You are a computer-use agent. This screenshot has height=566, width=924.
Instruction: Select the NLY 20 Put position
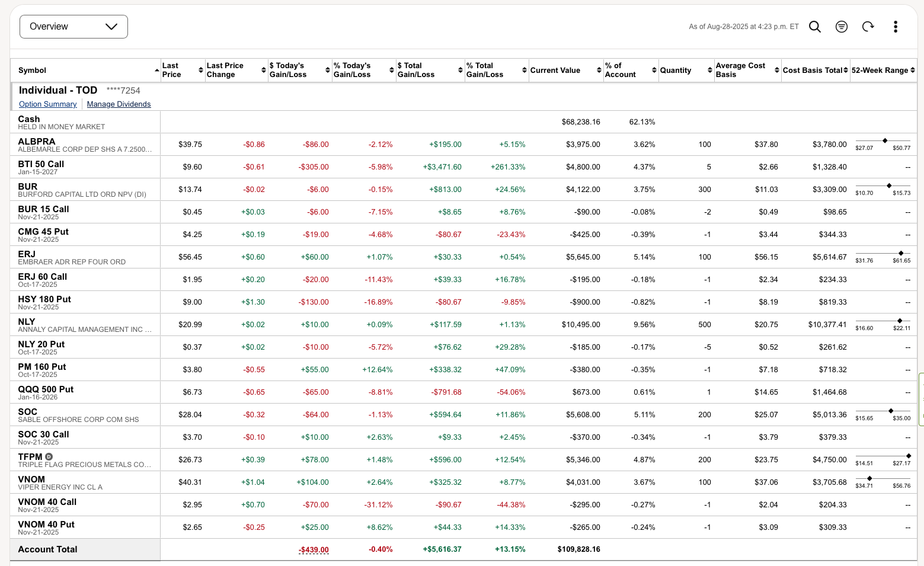[x=41, y=344]
